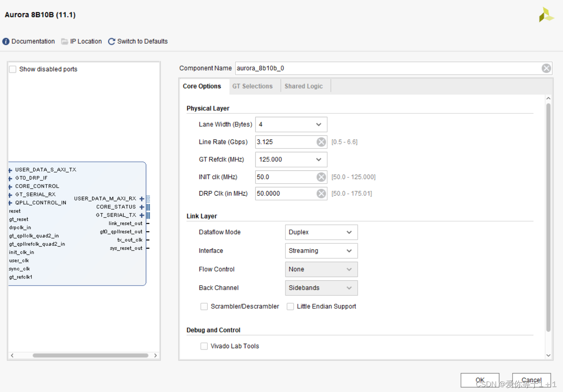
Task: Expand GT_SERIAL_TX port plus icon
Action: click(142, 215)
